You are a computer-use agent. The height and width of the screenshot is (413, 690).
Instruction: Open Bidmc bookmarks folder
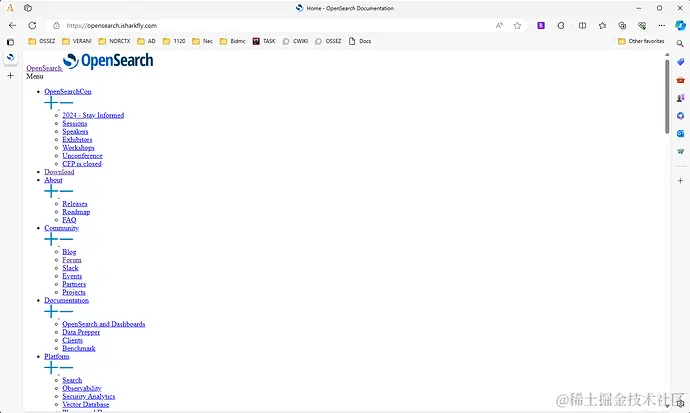[x=232, y=41]
